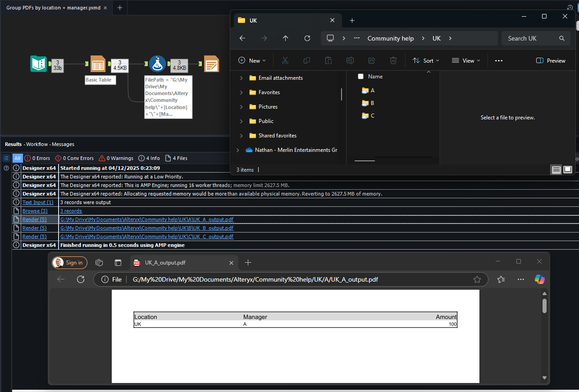The width and height of the screenshot is (579, 392).
Task: Click the 4 Files filter in the Results pane
Action: pos(176,158)
